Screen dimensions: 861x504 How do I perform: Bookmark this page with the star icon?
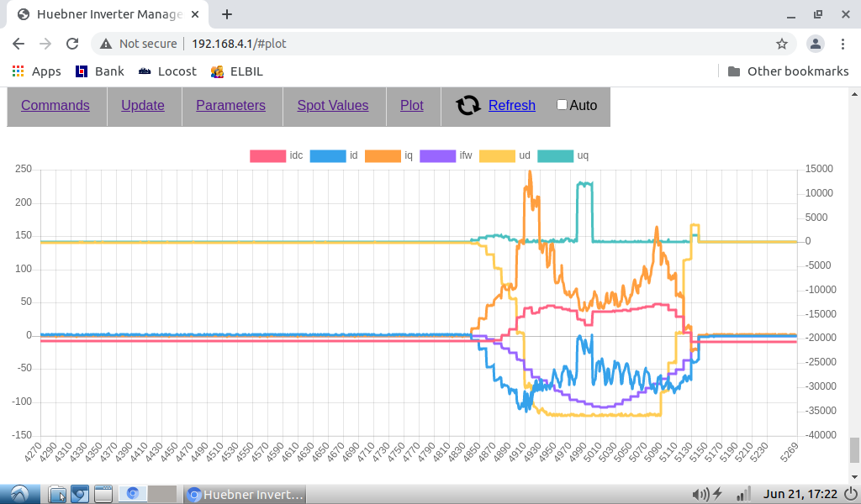pyautogui.click(x=781, y=44)
